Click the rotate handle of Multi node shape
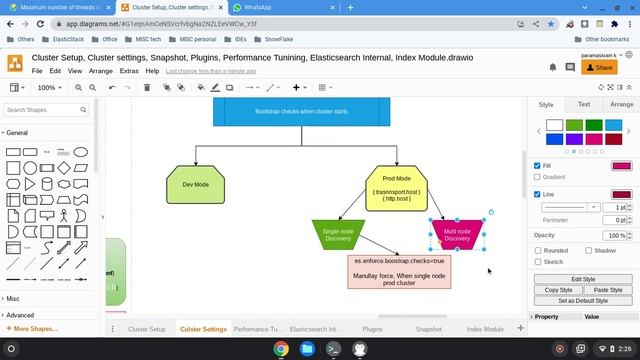The height and width of the screenshot is (360, 640). point(491,212)
